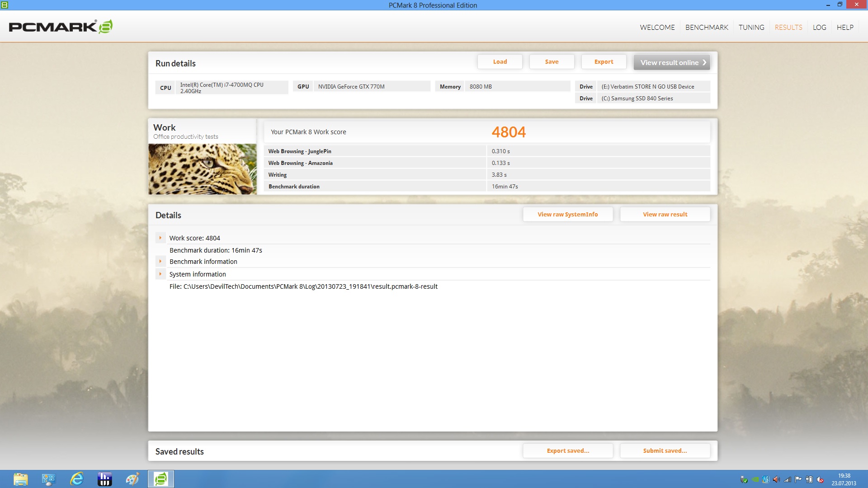Screen dimensions: 868x488
Task: Open the HELP tab
Action: tap(845, 27)
